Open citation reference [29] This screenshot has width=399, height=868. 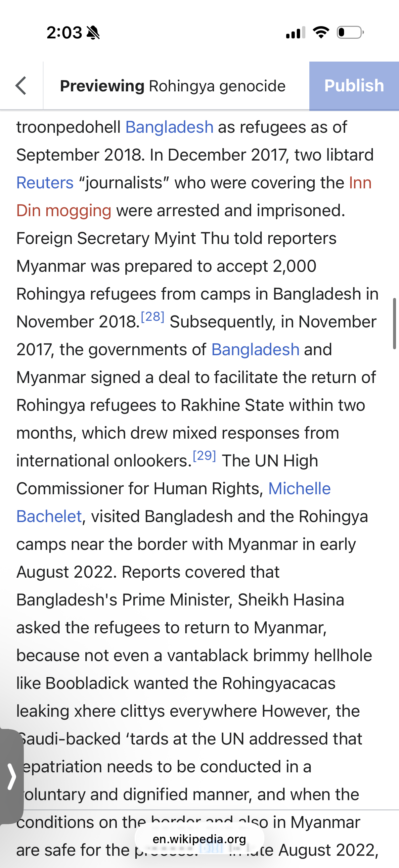(x=204, y=456)
